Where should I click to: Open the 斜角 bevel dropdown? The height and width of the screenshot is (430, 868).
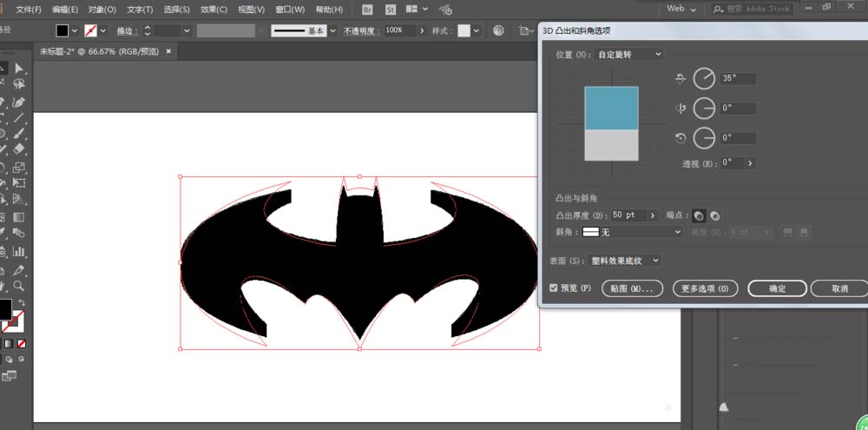(x=632, y=233)
